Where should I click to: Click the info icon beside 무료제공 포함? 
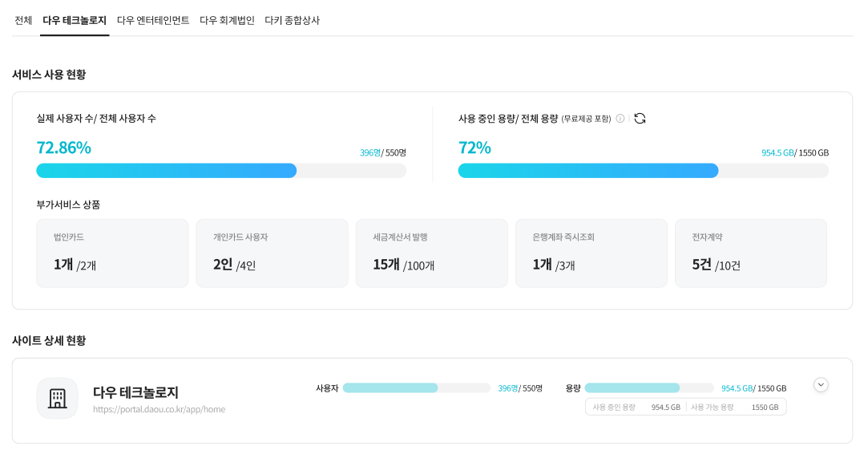click(620, 119)
